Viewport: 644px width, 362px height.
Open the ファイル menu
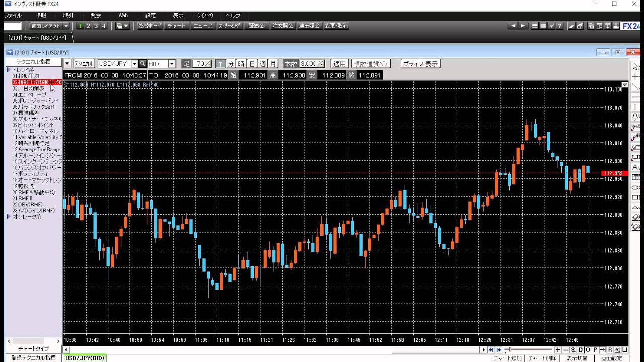[x=13, y=15]
